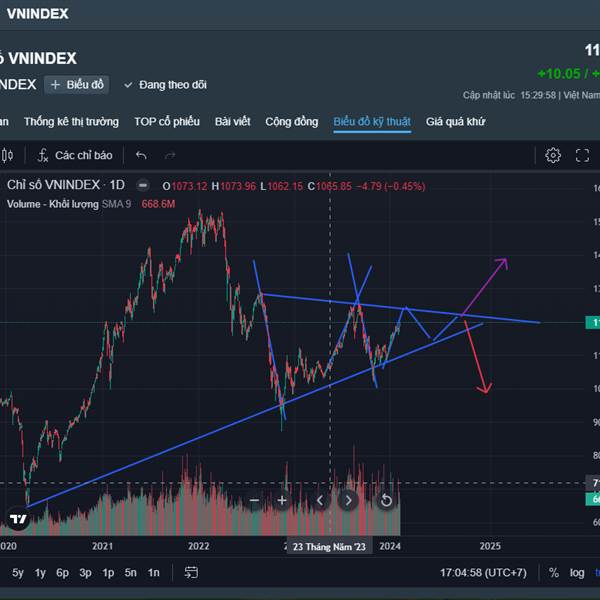The image size is (600, 600).
Task: Select 5n time range
Action: pos(130,572)
